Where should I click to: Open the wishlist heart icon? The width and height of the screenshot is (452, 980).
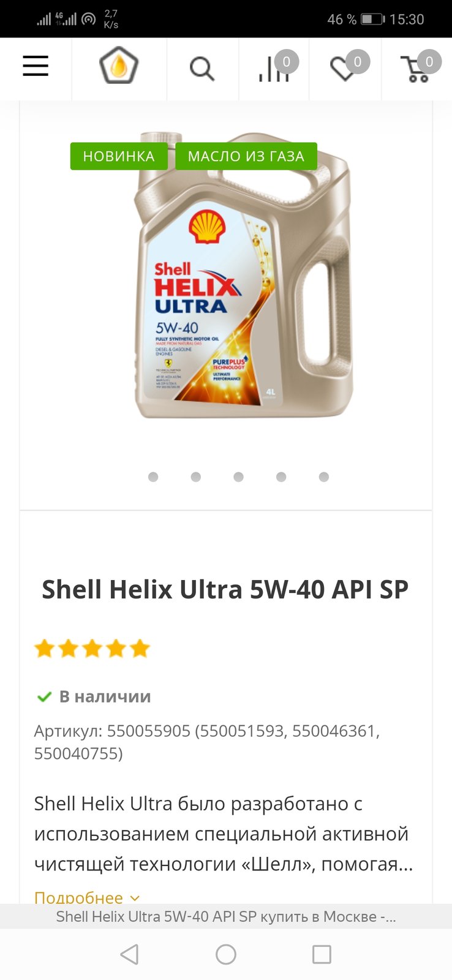pos(344,68)
